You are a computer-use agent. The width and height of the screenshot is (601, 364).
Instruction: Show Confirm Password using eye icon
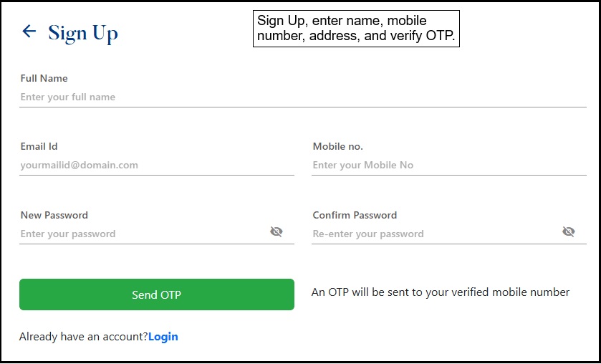(x=569, y=231)
